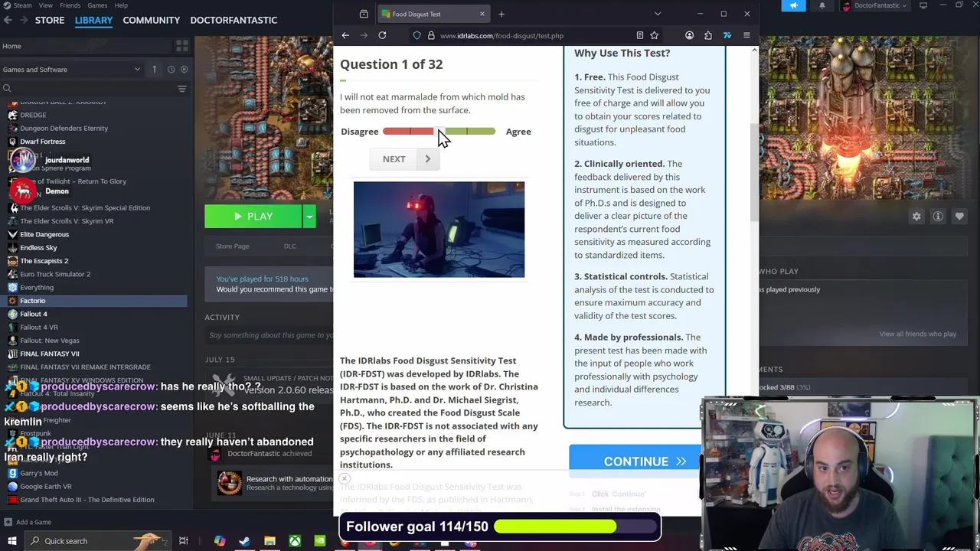This screenshot has height=551, width=980.
Task: Open the Windows Start menu
Action: tap(11, 541)
